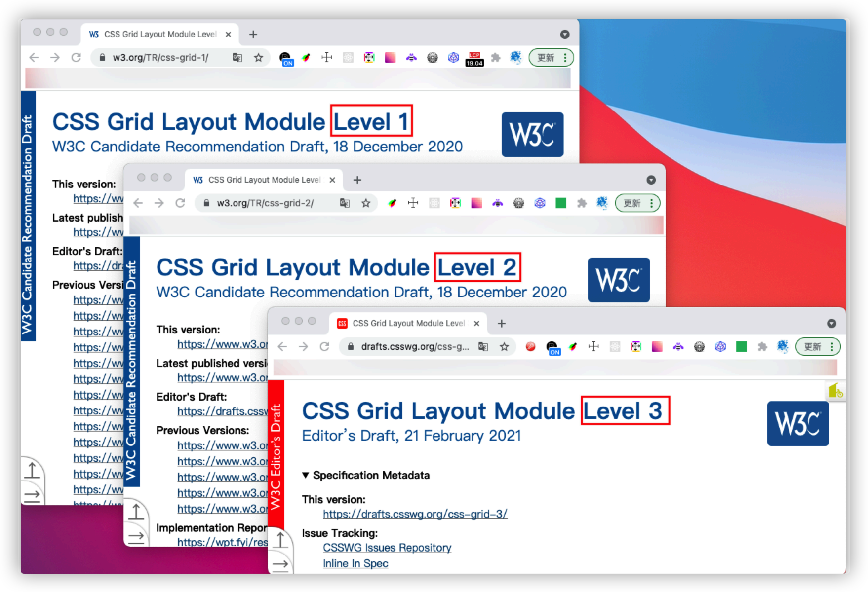Jump to top arrow in Level 2 window
This screenshot has height=592, width=868.
point(136,512)
